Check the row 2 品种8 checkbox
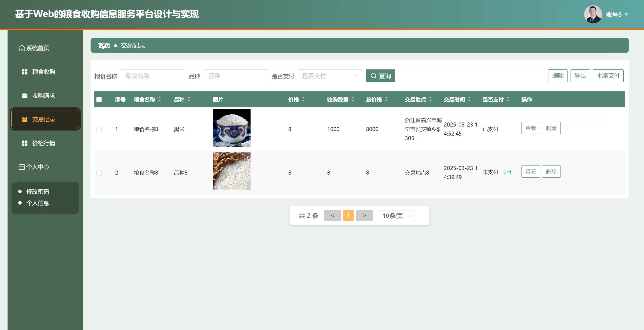 click(99, 173)
